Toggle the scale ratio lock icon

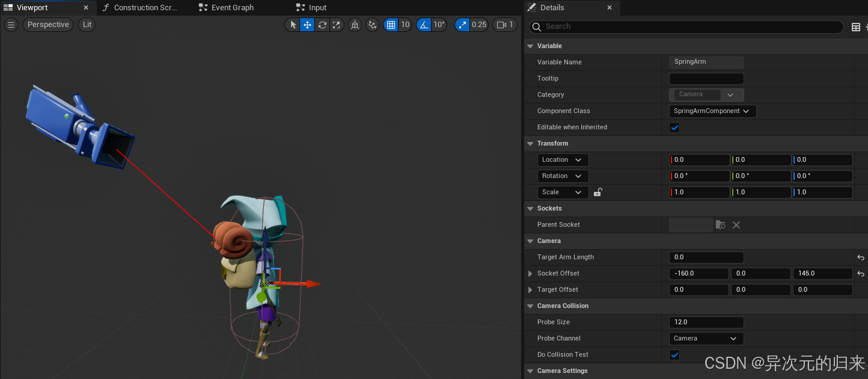[598, 192]
